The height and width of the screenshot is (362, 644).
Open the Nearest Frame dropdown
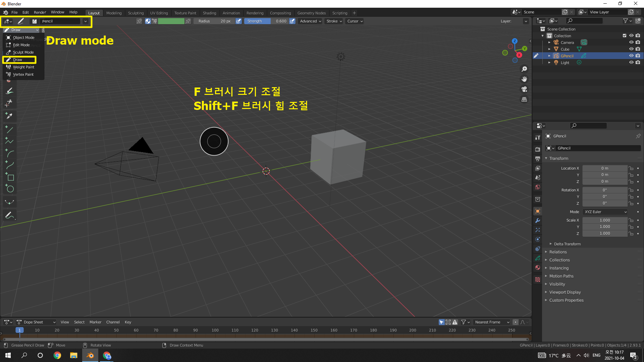click(491, 322)
